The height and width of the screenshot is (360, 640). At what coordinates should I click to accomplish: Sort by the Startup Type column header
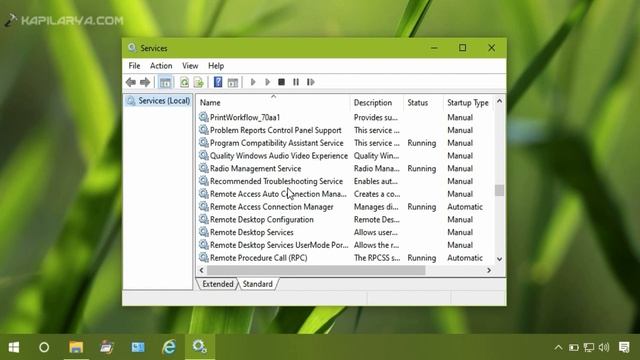[468, 103]
